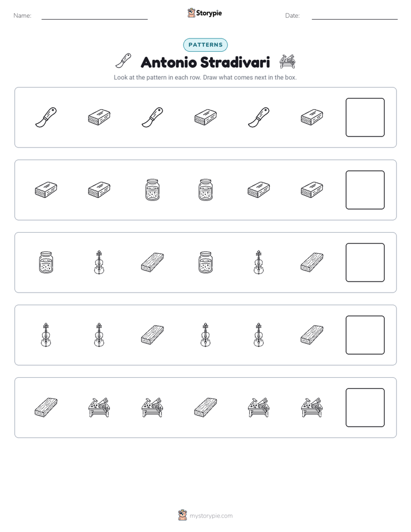Click the last wood plank in row three
This screenshot has width=411, height=532.
pos(312,263)
